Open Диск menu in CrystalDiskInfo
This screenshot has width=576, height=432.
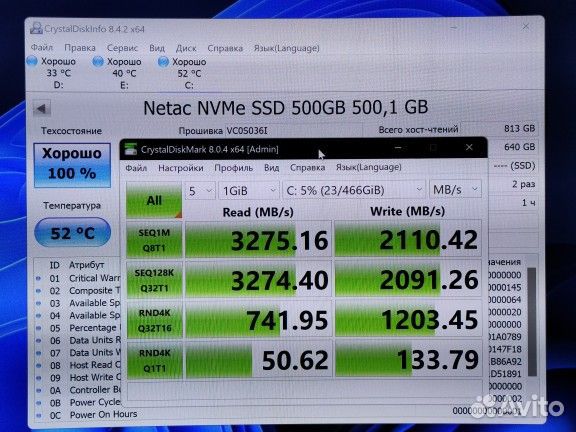[x=186, y=48]
